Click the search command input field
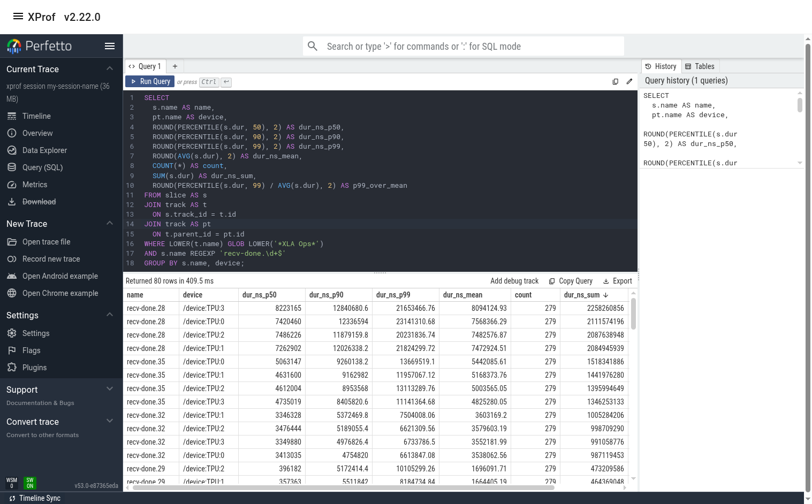Viewport: 812px width, 504px height. pyautogui.click(x=463, y=46)
